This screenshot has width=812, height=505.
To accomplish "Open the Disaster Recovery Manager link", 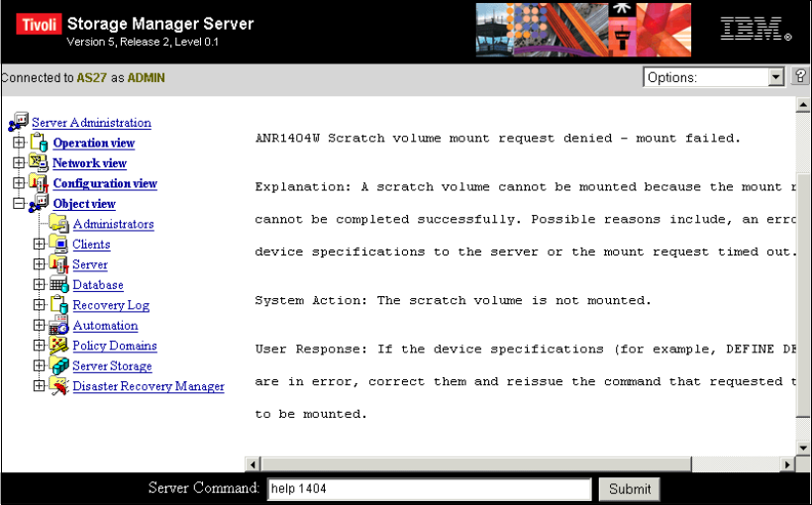I will 149,386.
